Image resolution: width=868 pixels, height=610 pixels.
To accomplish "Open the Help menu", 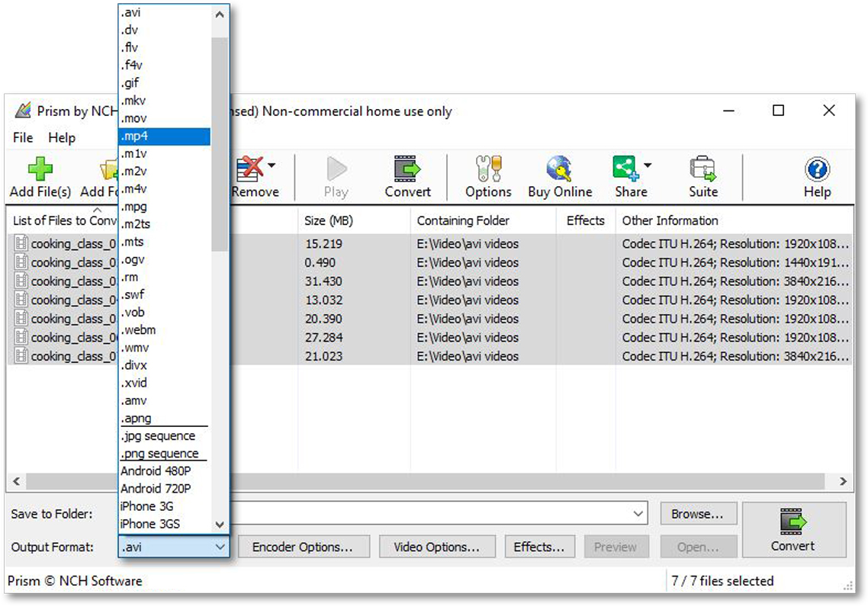I will point(62,138).
